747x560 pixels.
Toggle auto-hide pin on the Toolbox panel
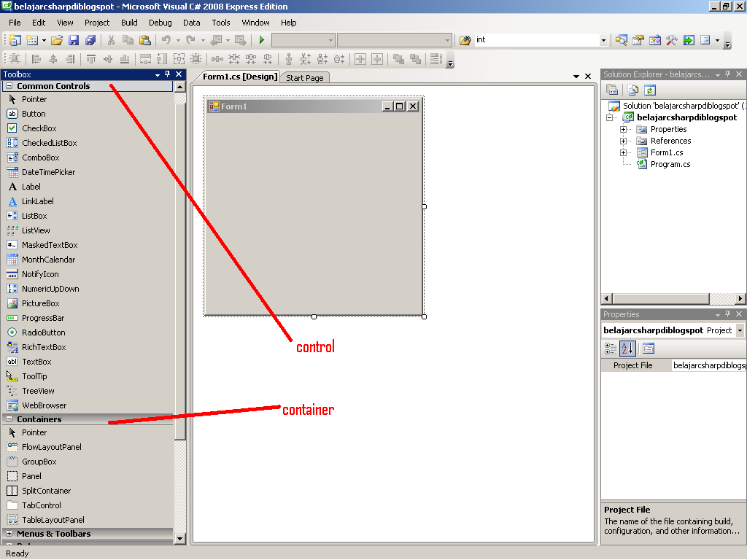167,74
